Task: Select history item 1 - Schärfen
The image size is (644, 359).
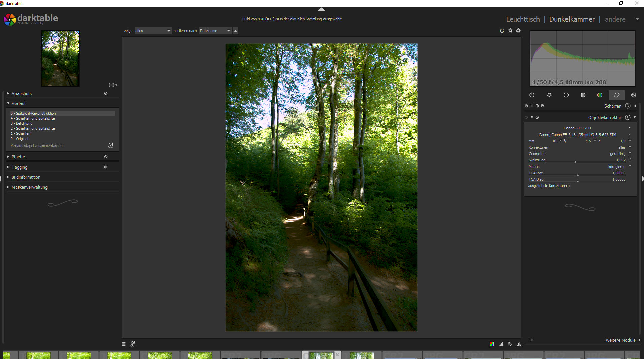Action: click(x=62, y=133)
